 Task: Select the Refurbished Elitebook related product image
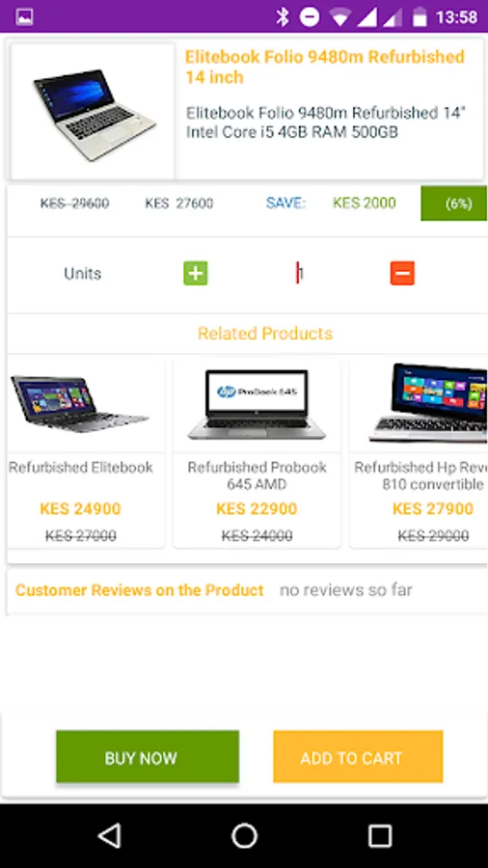coord(80,404)
